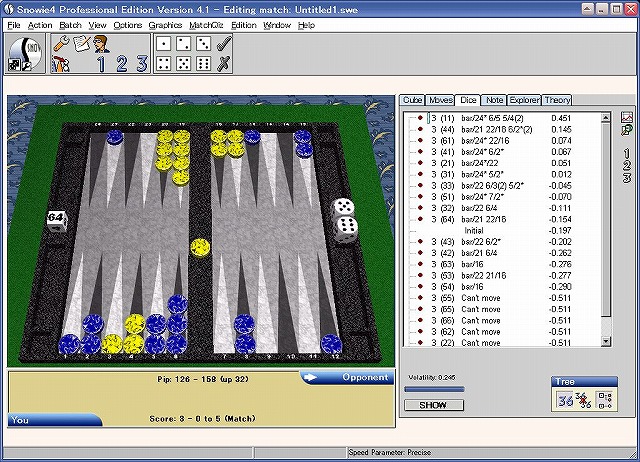Select the blue number 3 in toolbar
Viewport: 640px width, 462px height.
pos(142,64)
